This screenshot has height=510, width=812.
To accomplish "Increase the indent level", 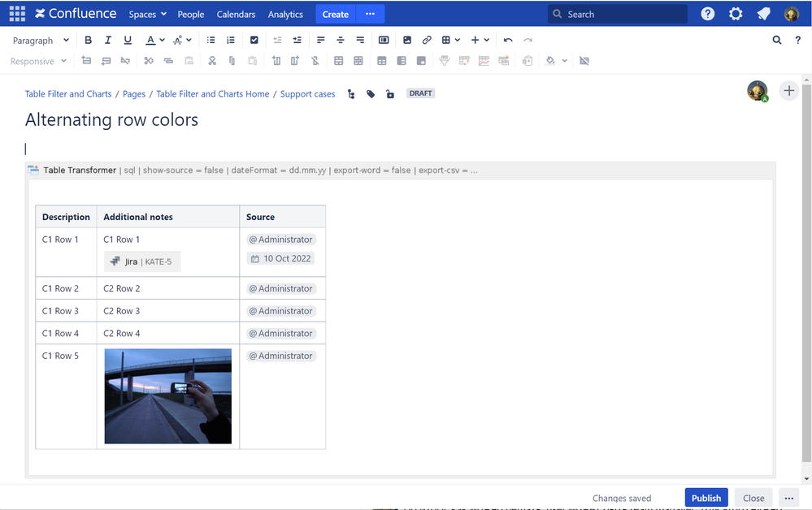I will pos(297,40).
